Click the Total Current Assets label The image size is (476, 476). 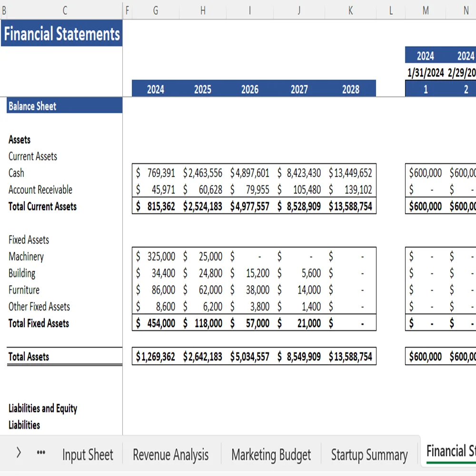point(42,206)
